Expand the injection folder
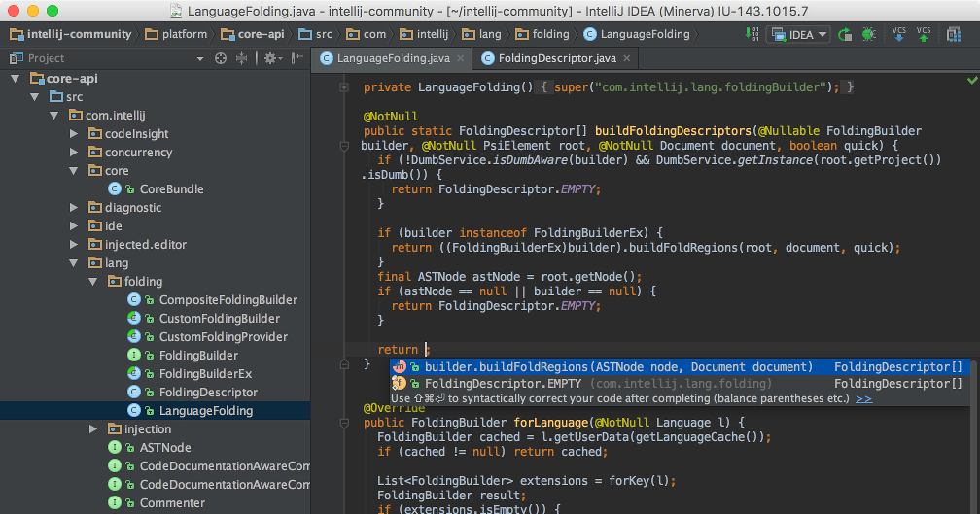 coord(93,429)
